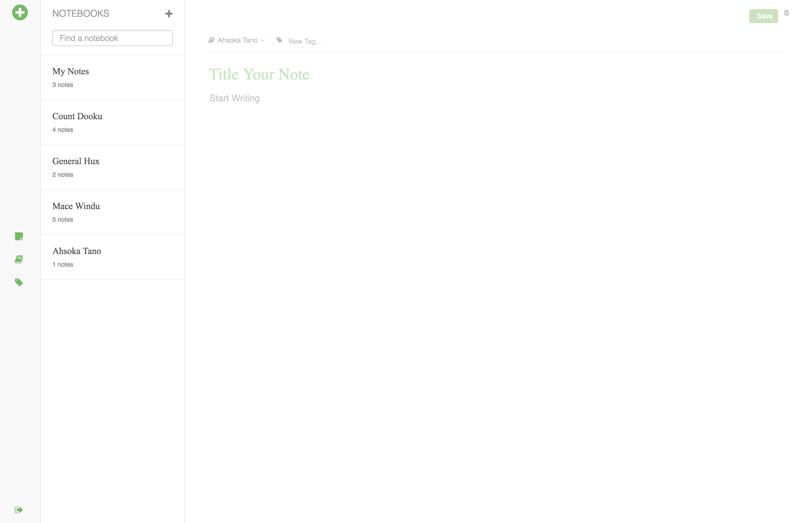This screenshot has width=812, height=523.
Task: Click the logout icon at bottom left
Action: point(19,509)
